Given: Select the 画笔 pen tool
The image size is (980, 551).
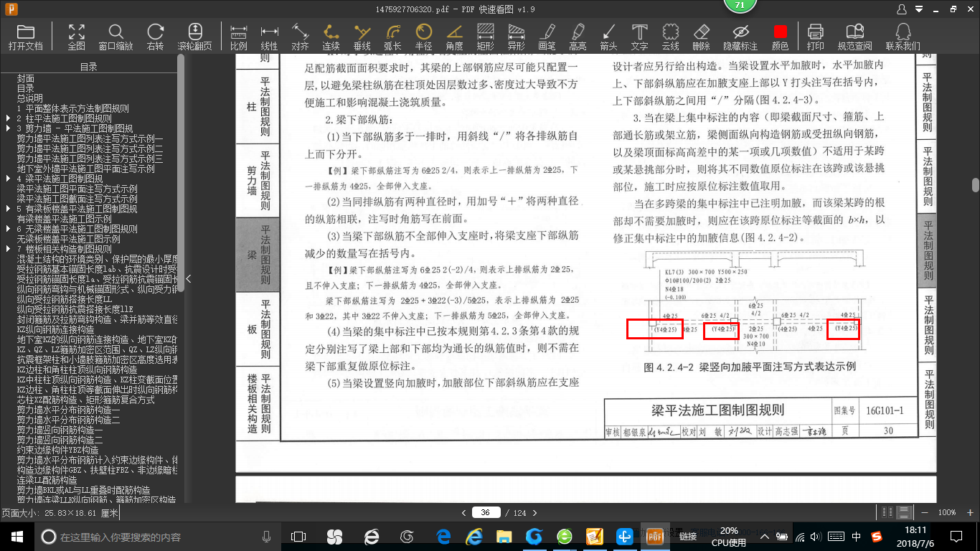Looking at the screenshot, I should [547, 37].
